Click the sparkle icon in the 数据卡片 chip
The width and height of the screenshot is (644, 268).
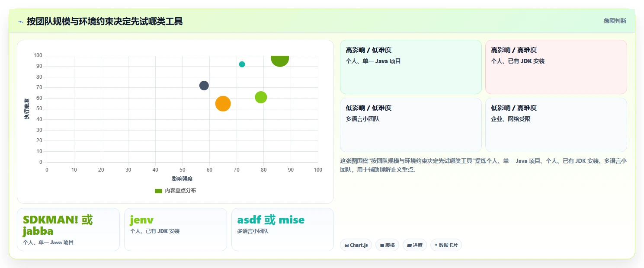436,245
